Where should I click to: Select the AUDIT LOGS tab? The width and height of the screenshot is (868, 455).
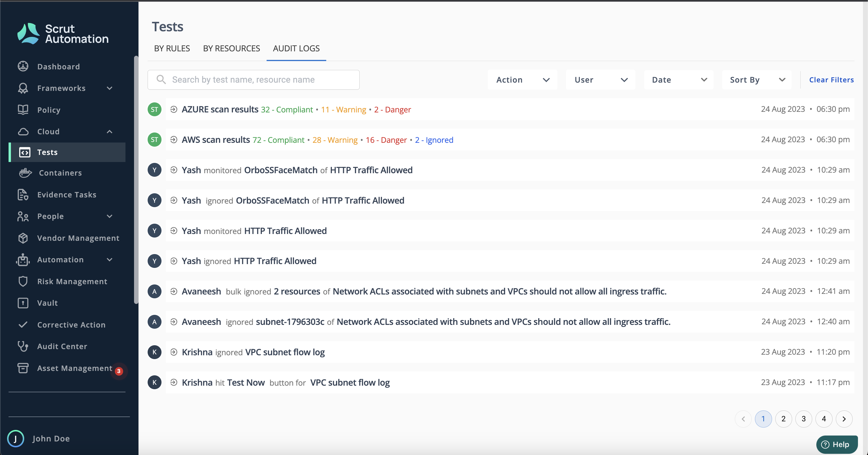[x=296, y=48]
